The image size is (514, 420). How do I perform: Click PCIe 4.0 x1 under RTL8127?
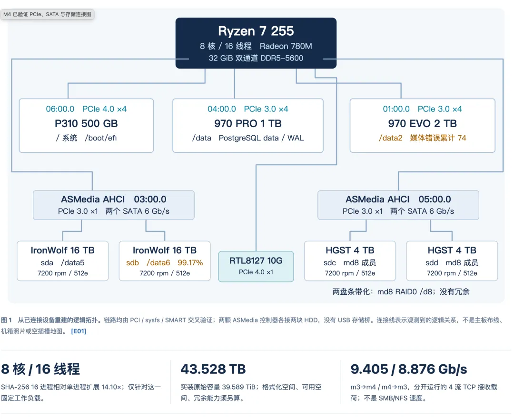click(x=256, y=272)
